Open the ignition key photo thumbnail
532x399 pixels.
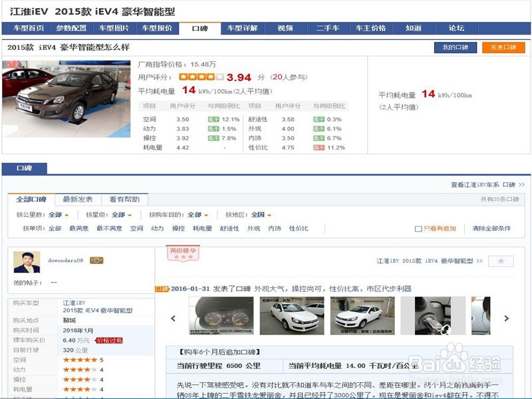tap(433, 315)
